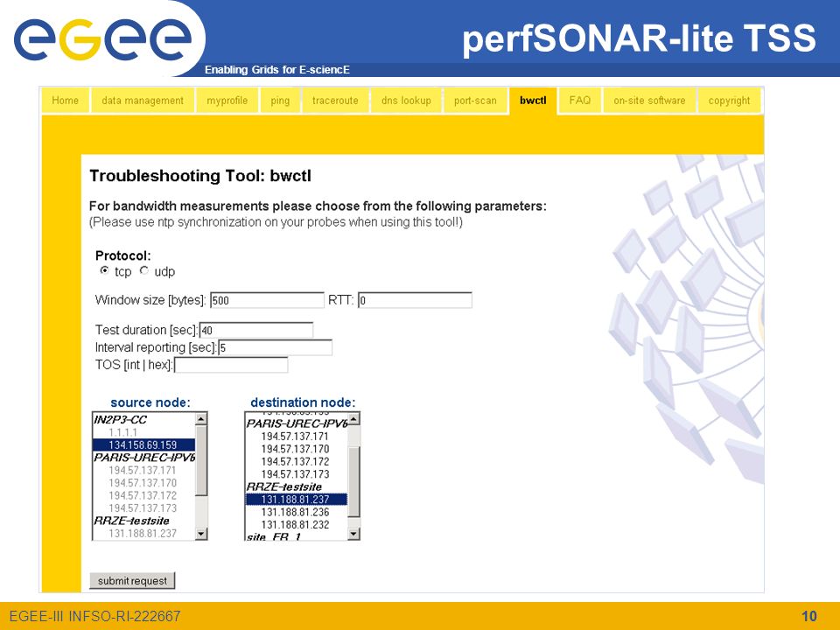The image size is (840, 630).
Task: Open the copyright tab
Action: tap(729, 101)
